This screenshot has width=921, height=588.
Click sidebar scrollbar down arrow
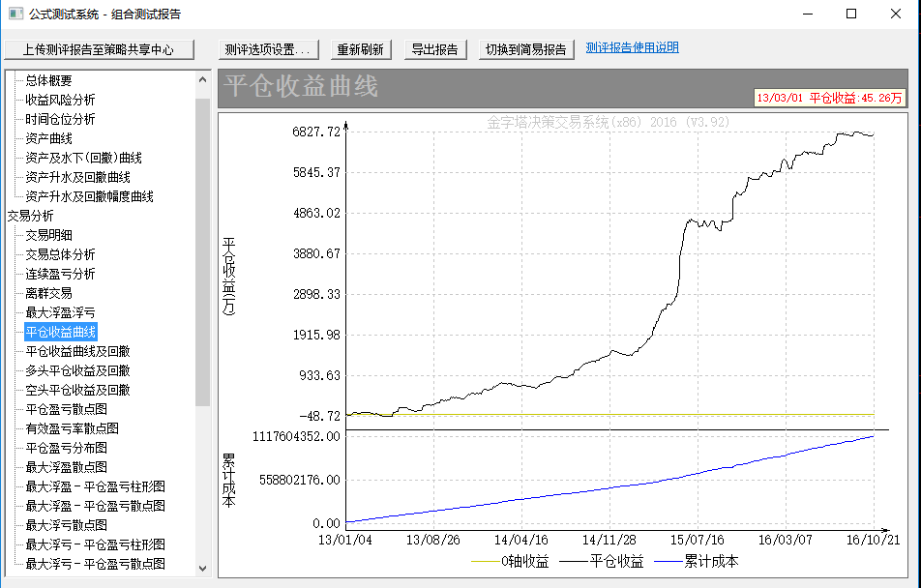point(203,569)
